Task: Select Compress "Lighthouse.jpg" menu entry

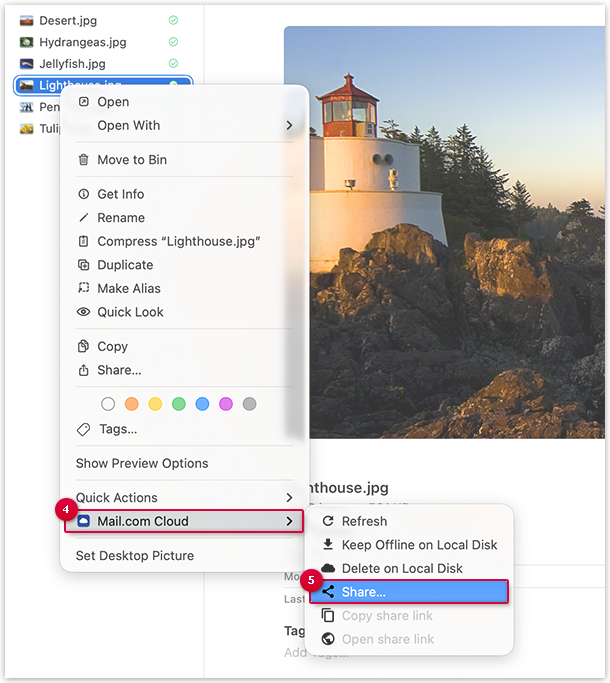Action: 178,241
